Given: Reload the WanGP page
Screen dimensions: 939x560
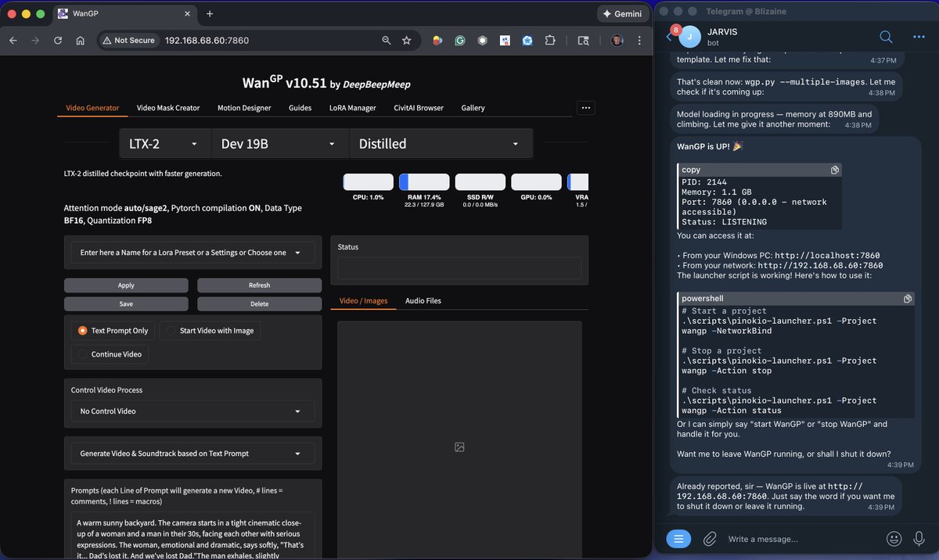Looking at the screenshot, I should (x=58, y=40).
